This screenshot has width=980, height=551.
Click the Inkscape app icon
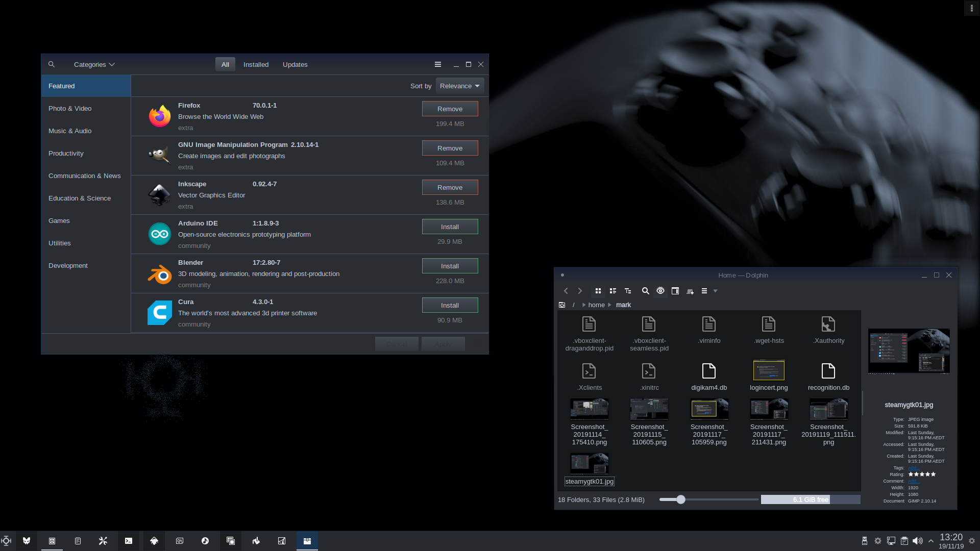click(x=160, y=195)
